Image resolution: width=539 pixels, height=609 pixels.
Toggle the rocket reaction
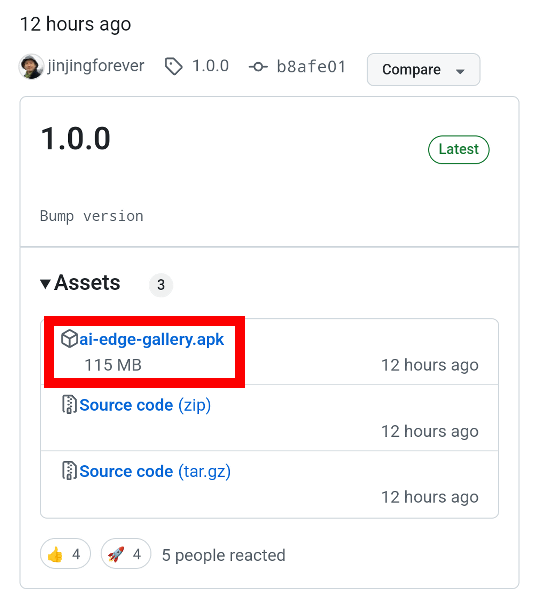126,554
